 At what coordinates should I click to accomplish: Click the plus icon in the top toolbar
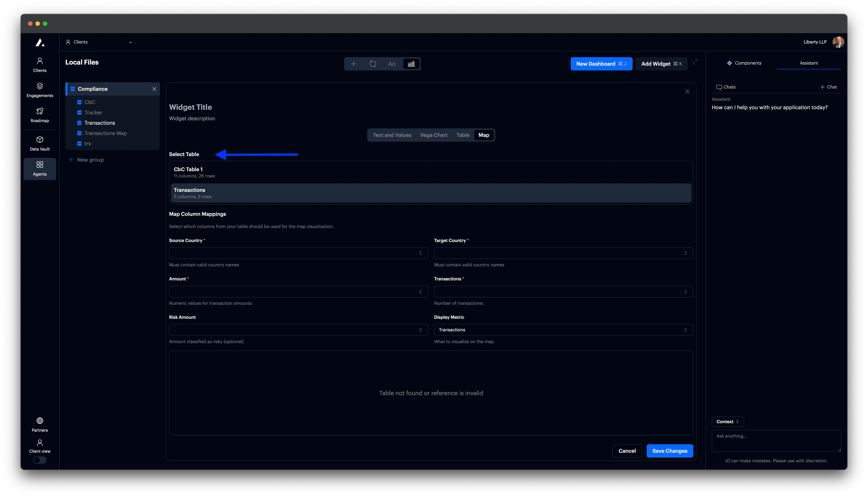[353, 64]
